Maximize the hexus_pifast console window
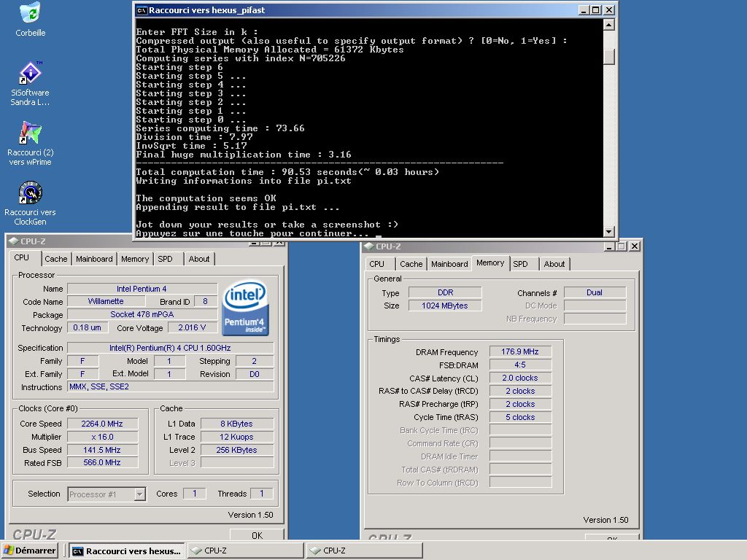747x560 pixels. (x=596, y=10)
